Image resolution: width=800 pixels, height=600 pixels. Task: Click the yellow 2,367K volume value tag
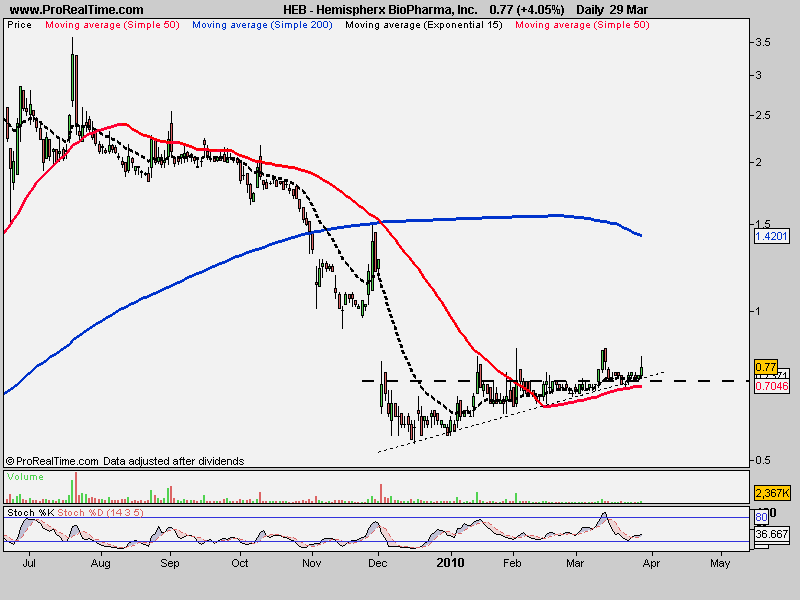772,493
